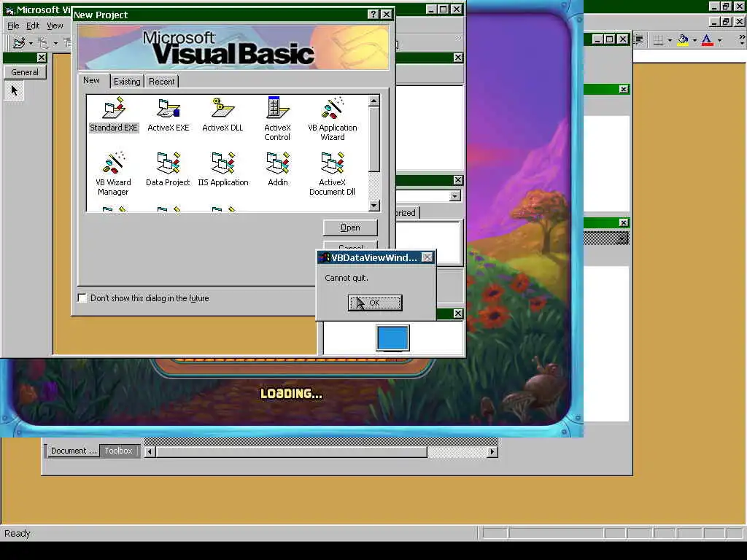Open the View menu
Image resolution: width=747 pixels, height=560 pixels.
click(x=55, y=26)
